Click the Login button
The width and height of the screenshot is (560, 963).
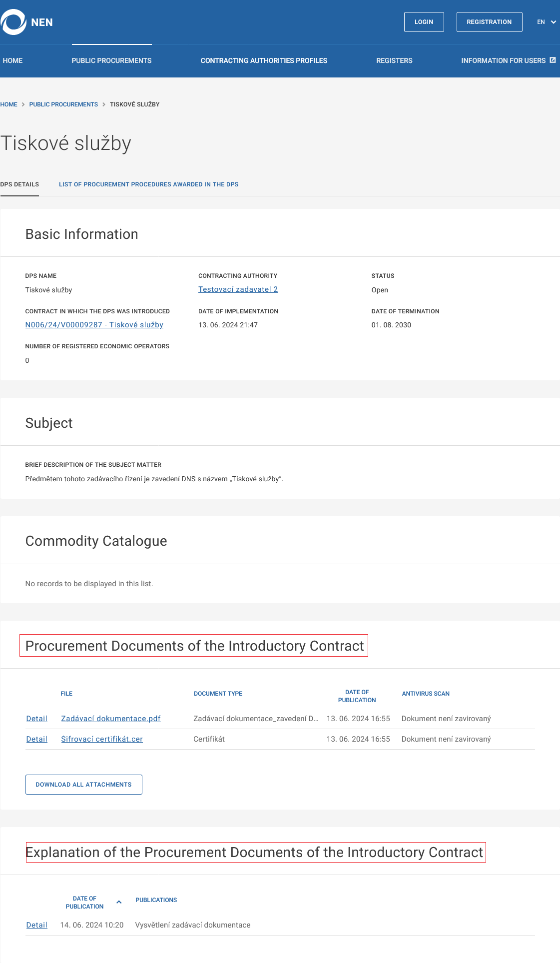click(424, 22)
